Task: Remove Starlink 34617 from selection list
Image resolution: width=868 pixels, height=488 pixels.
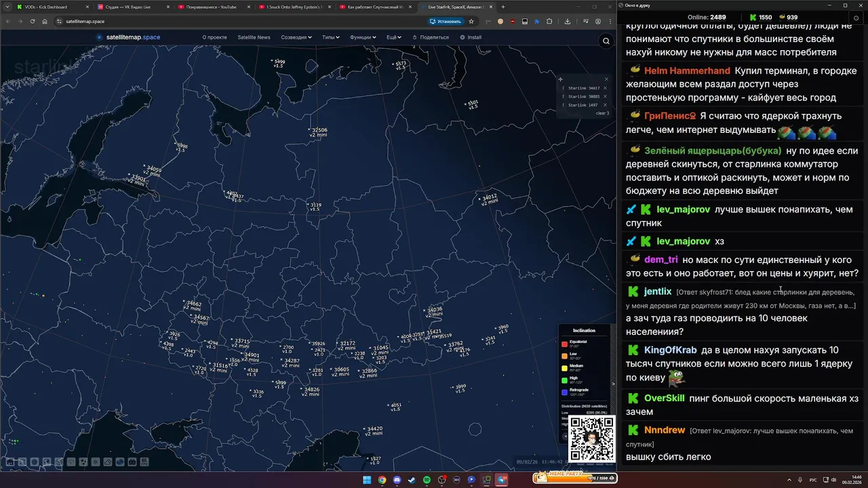Action: (x=605, y=88)
